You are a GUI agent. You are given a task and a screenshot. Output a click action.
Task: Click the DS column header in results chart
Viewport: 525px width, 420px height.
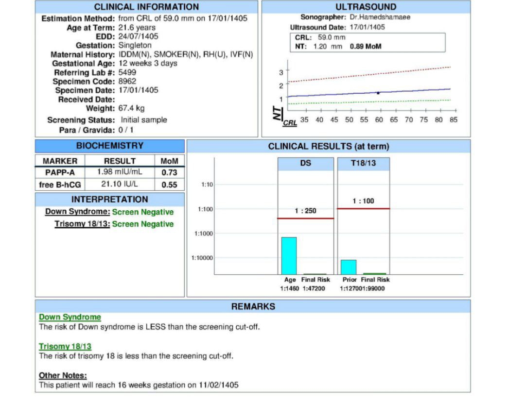(306, 164)
